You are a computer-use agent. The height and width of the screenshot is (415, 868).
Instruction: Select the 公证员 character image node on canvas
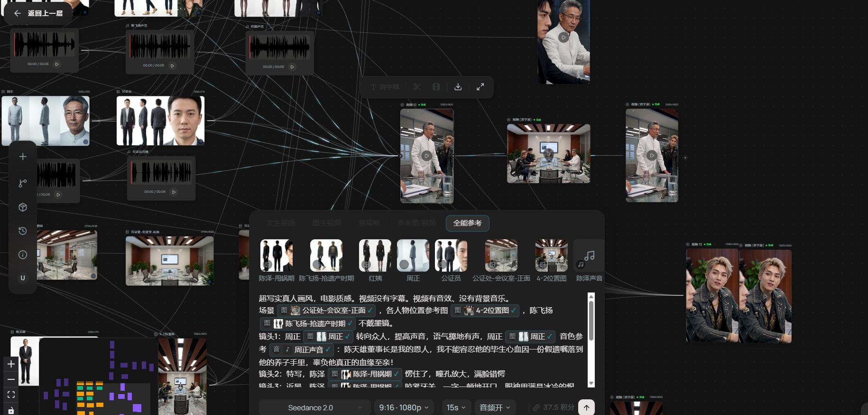tap(161, 121)
